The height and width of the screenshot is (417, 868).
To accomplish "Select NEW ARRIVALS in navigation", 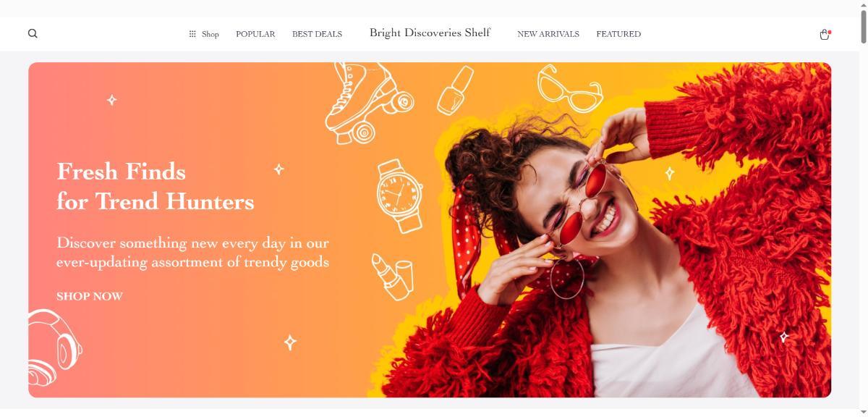I will 548,34.
